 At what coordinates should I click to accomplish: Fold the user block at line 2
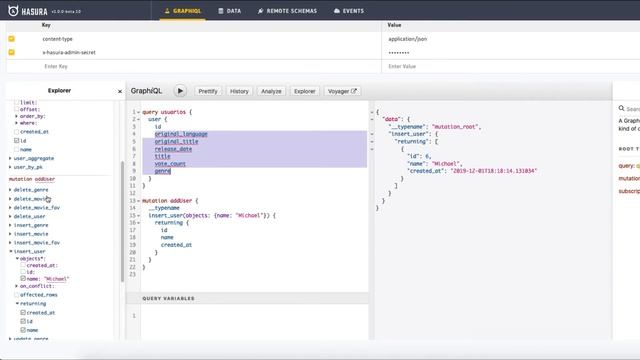coord(138,120)
